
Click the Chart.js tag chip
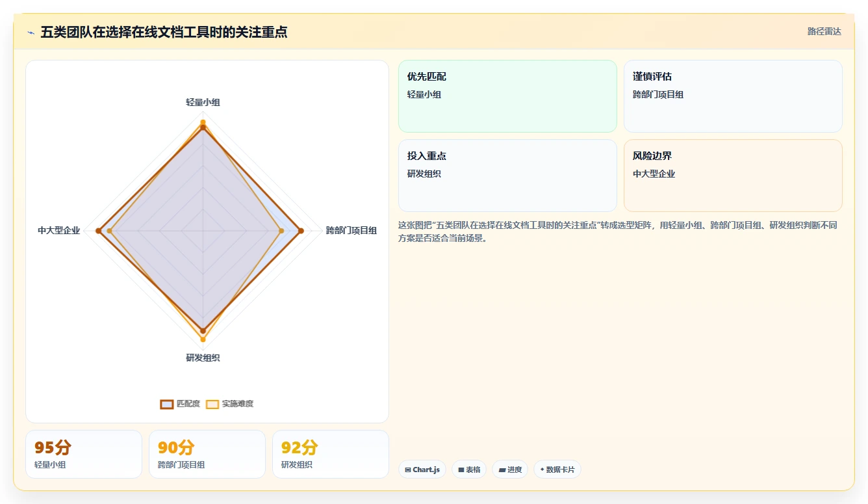tap(422, 470)
